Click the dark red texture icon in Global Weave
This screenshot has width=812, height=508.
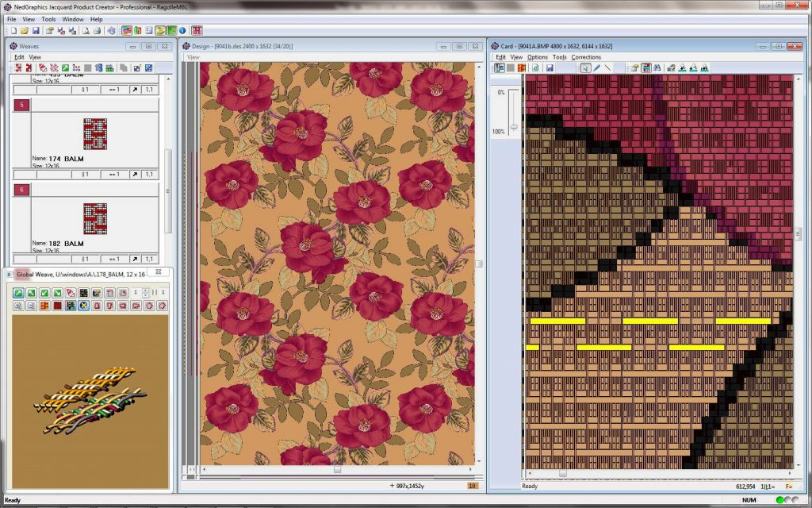[x=57, y=306]
